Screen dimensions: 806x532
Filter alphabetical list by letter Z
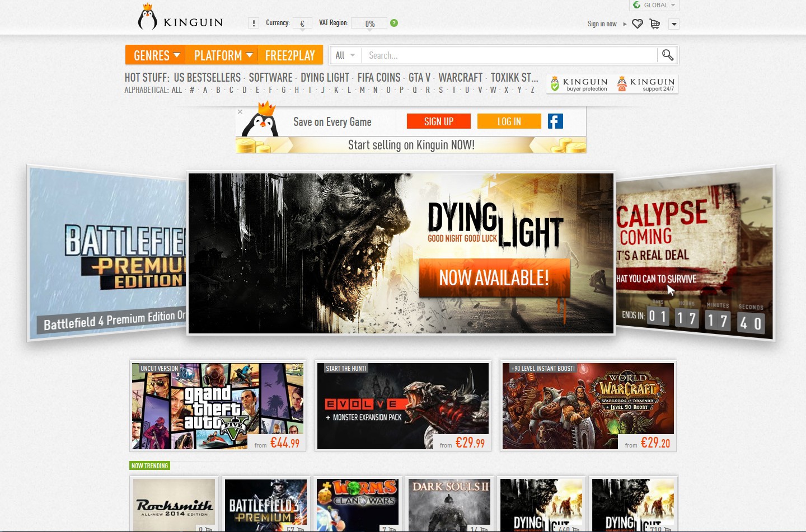[532, 90]
